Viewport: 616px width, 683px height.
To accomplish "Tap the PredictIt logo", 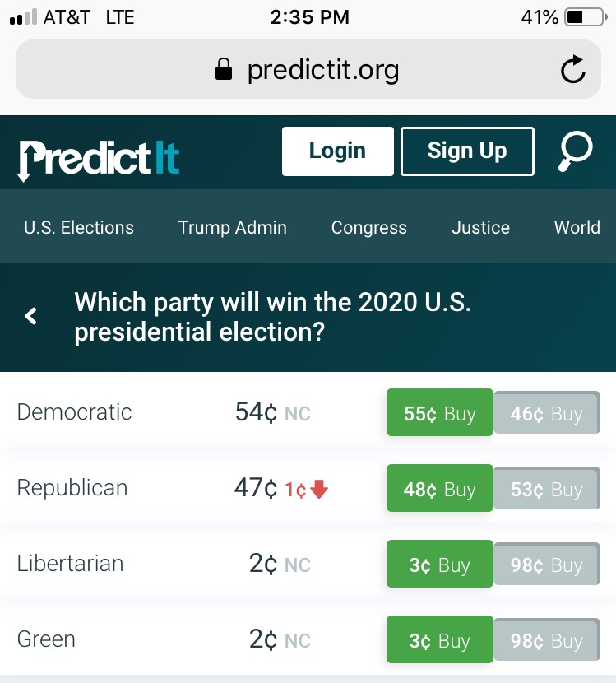I will pos(98,160).
